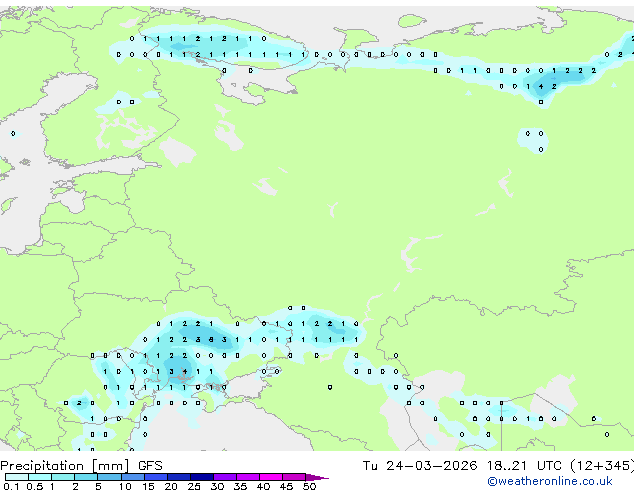Select the 40–45 mm legend color swatch
The width and height of the screenshot is (634, 490).
click(x=271, y=477)
